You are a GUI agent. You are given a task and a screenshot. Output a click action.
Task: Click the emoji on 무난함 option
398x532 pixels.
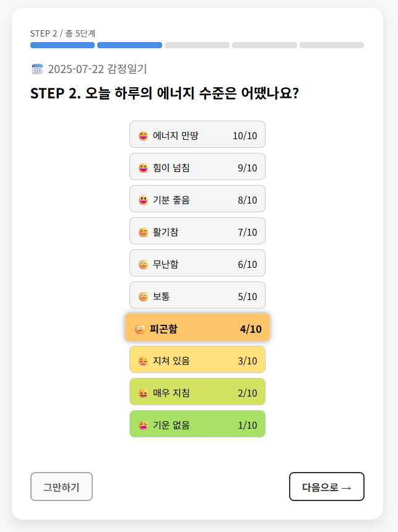pyautogui.click(x=144, y=264)
